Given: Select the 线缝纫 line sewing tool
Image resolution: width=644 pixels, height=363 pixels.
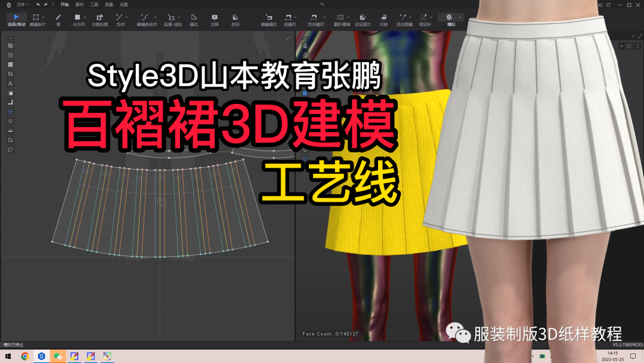Looking at the screenshot, I should (x=289, y=20).
